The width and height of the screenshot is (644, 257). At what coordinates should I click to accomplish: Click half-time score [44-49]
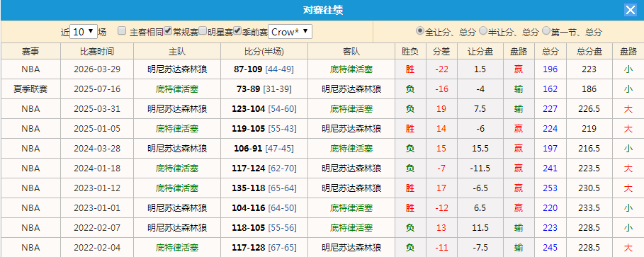click(280, 69)
